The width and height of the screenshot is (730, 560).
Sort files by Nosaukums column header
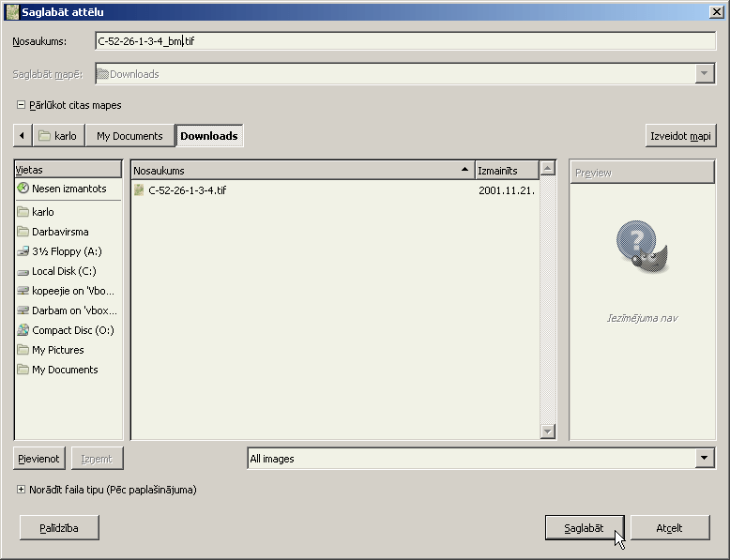click(x=303, y=171)
